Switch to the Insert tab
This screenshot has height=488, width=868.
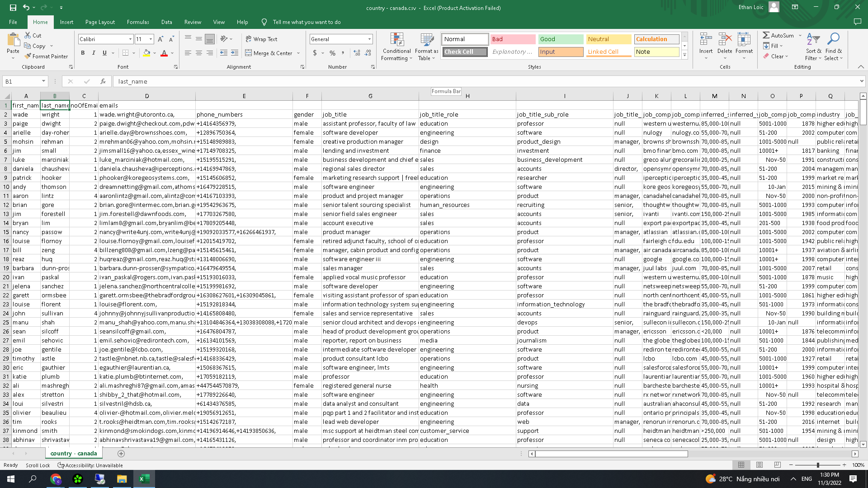pos(66,22)
